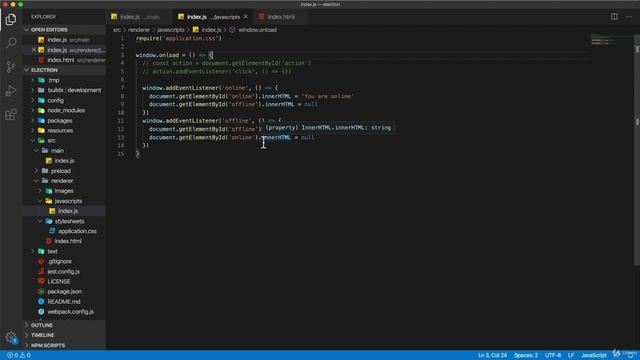Open the Explorer view in activity bar
The image size is (640, 360).
click(11, 19)
